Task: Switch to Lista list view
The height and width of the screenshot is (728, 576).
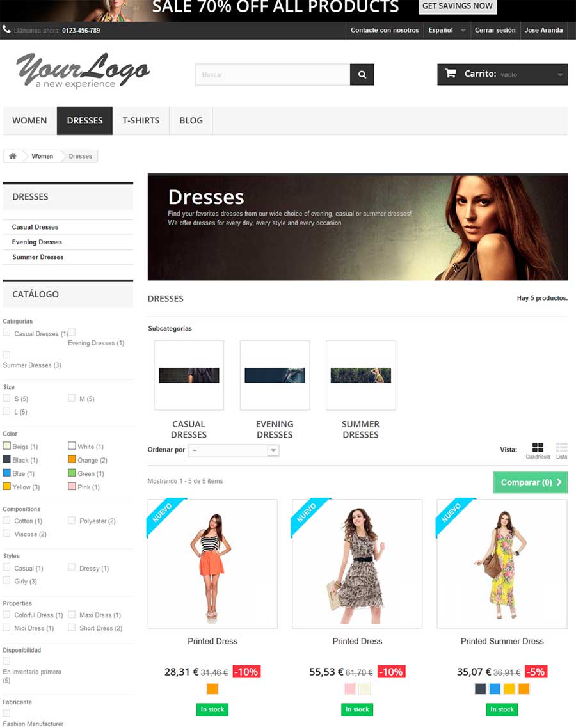Action: pos(561,448)
